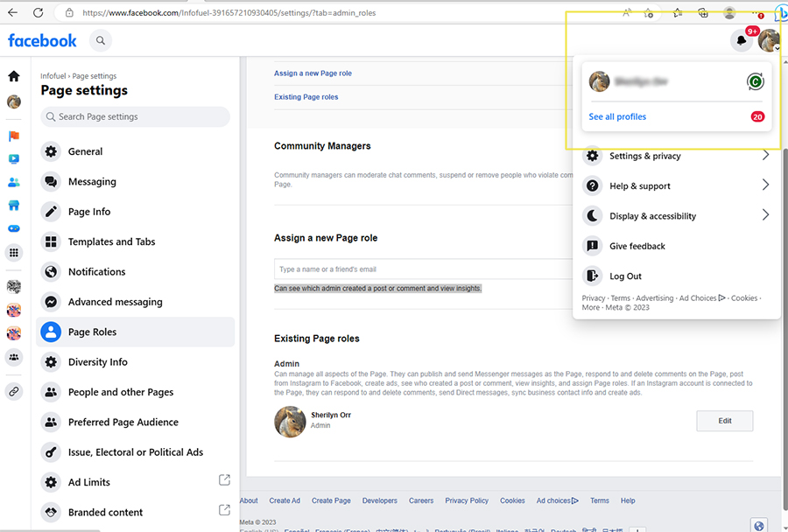Click the Edit button for admin

click(x=724, y=421)
